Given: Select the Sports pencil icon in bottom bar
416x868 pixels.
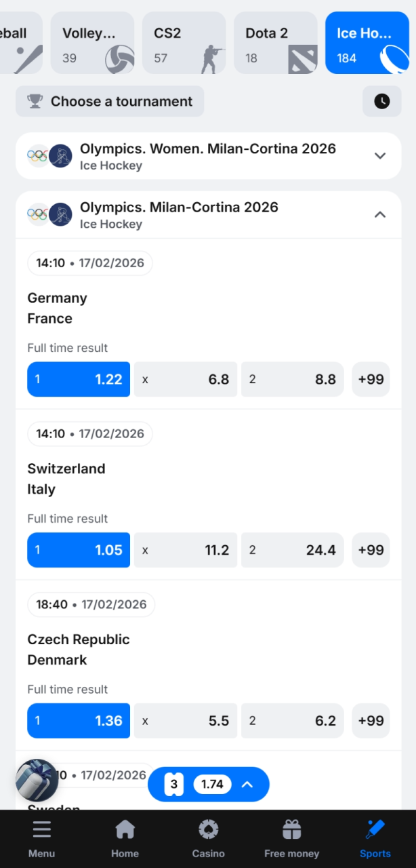Looking at the screenshot, I should pyautogui.click(x=375, y=829).
